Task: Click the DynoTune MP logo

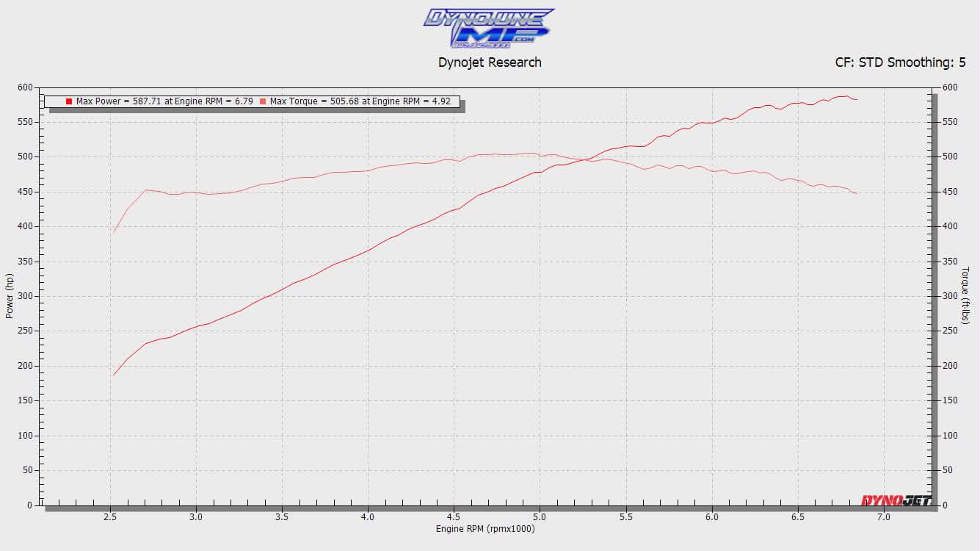Action: tap(489, 29)
